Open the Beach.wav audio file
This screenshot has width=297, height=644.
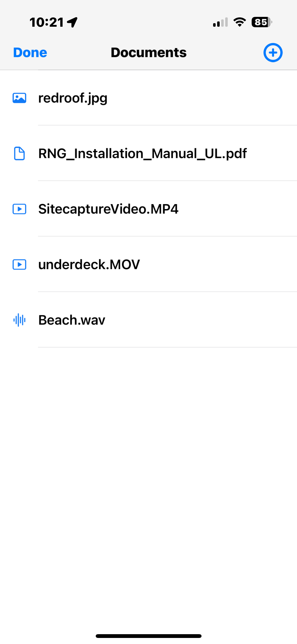148,320
